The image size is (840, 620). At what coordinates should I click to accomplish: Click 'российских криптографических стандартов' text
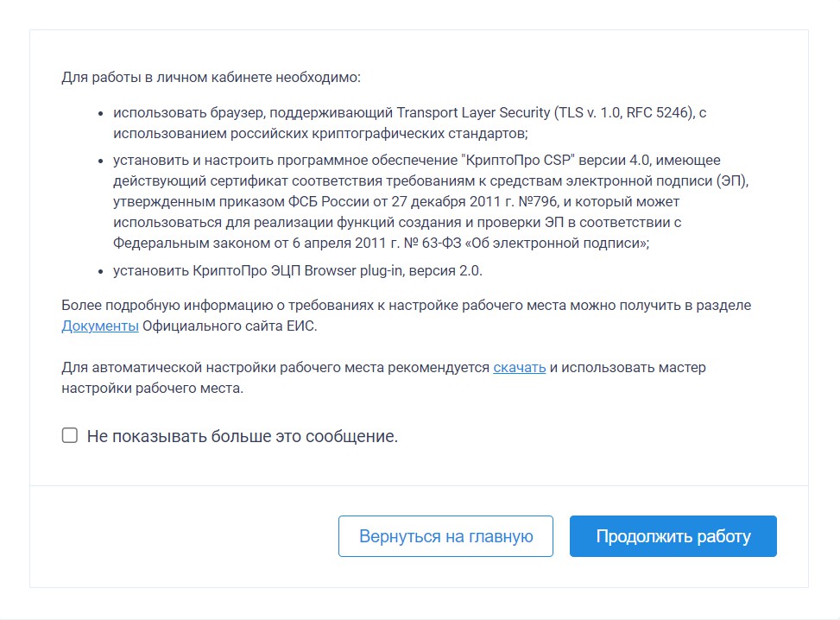click(379, 134)
